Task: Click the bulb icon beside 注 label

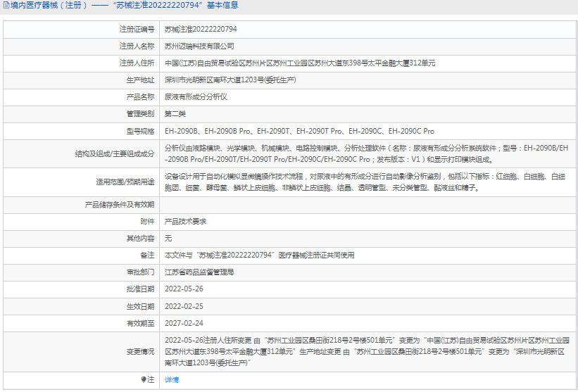Action: [x=144, y=379]
